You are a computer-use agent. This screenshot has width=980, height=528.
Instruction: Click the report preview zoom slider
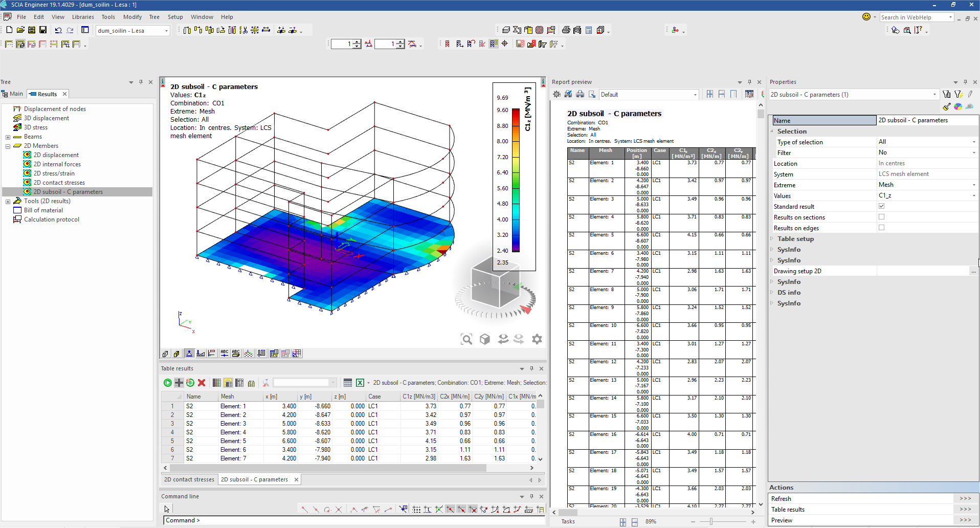coord(711,521)
